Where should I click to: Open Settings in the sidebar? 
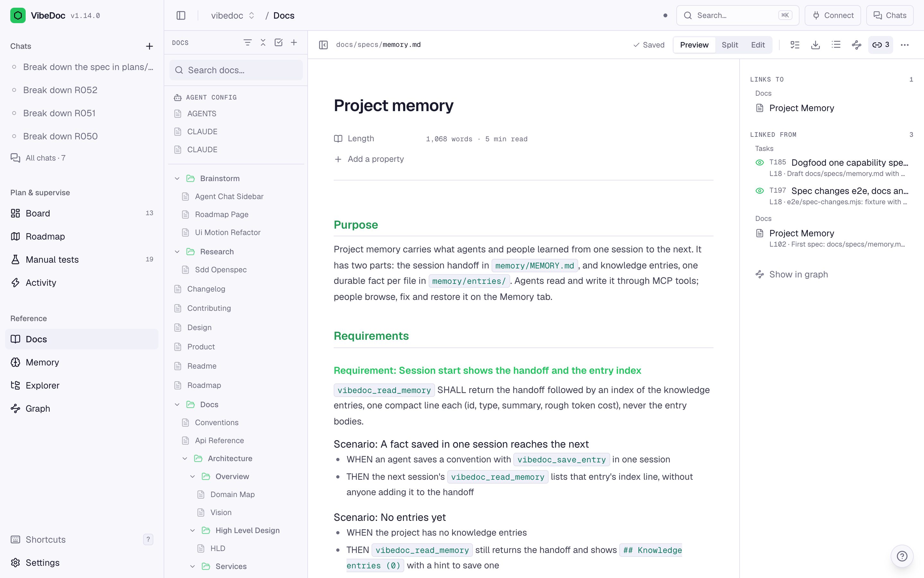point(82,562)
